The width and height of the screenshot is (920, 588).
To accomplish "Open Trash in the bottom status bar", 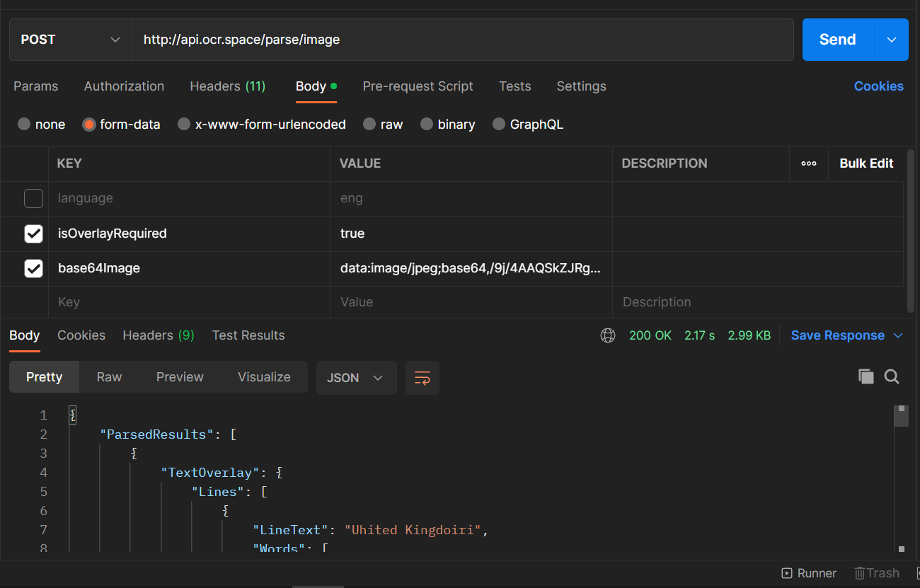I will coord(877,573).
